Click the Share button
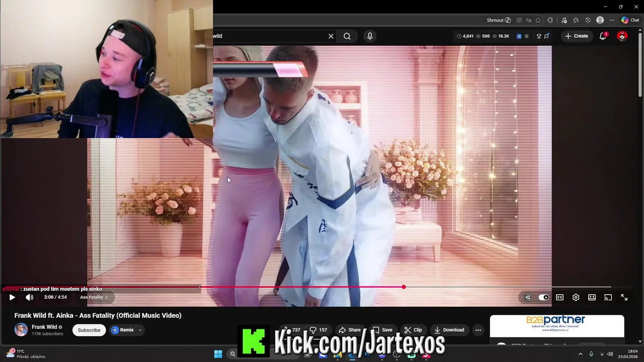The image size is (644, 362). coord(350,330)
